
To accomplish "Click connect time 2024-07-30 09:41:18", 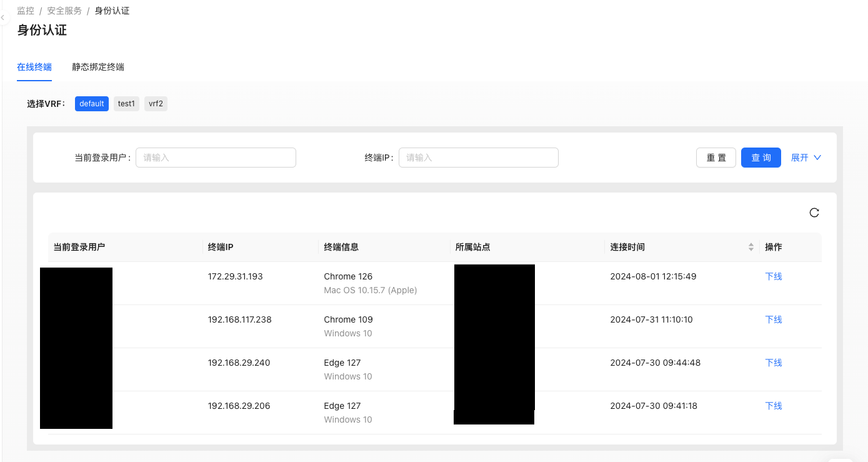I will [654, 406].
